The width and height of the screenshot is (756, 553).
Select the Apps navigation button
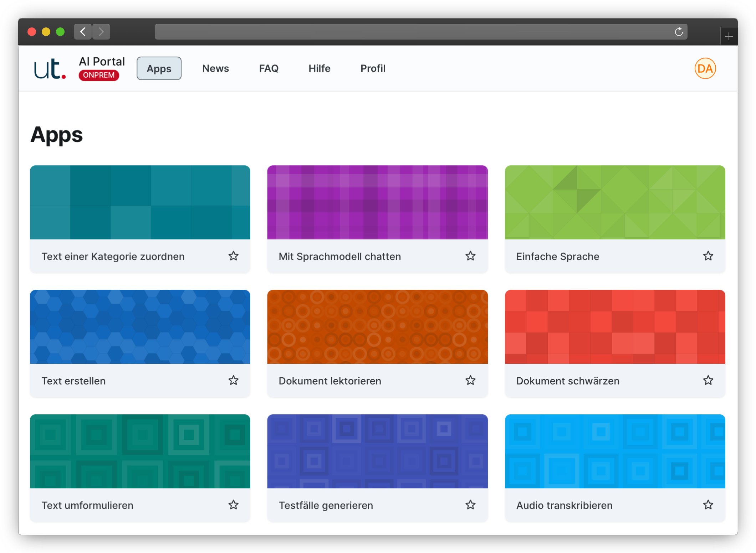[x=159, y=68]
